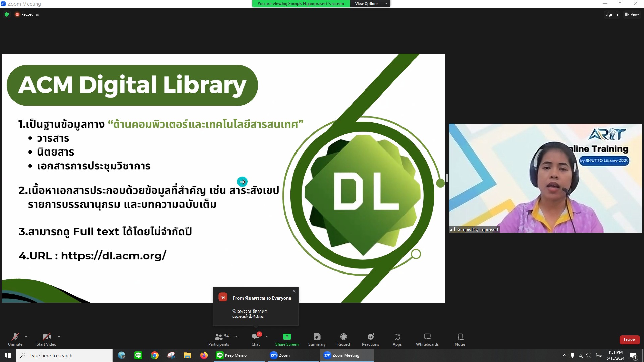Open the volume tray icon
This screenshot has height=362, width=644.
[589, 355]
